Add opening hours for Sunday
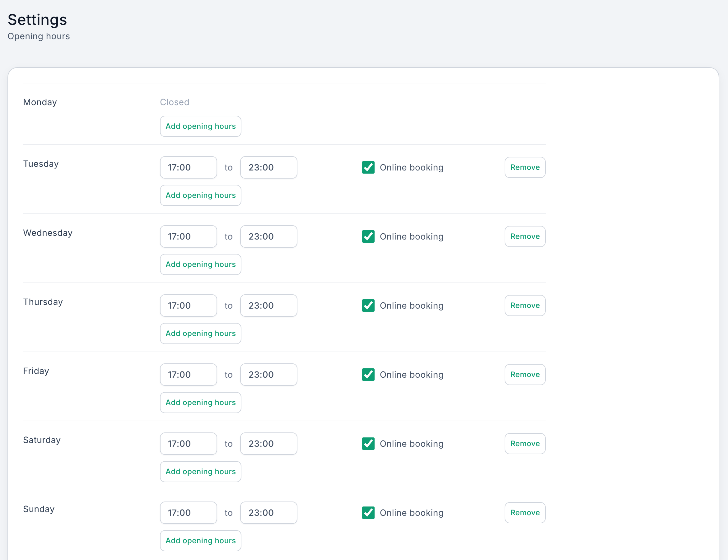 coord(200,540)
